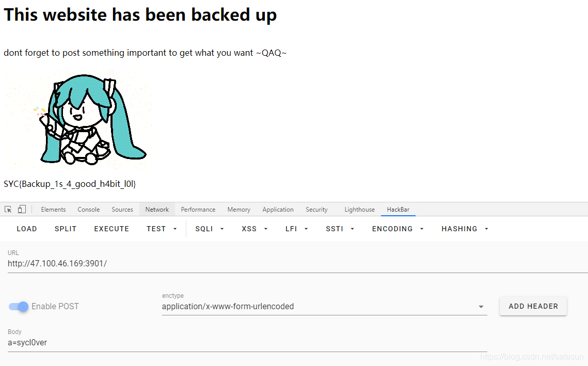Click the ADD HEADER button

pyautogui.click(x=533, y=306)
